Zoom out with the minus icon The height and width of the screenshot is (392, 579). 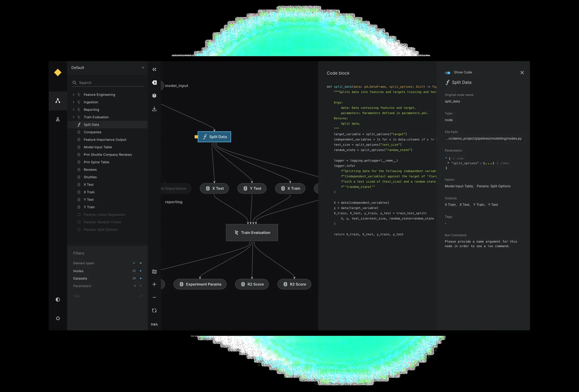pos(154,297)
